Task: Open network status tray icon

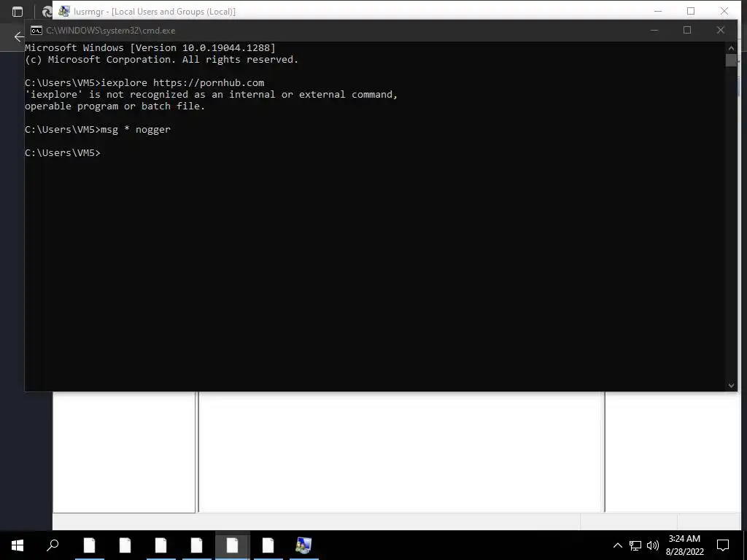Action: click(635, 545)
